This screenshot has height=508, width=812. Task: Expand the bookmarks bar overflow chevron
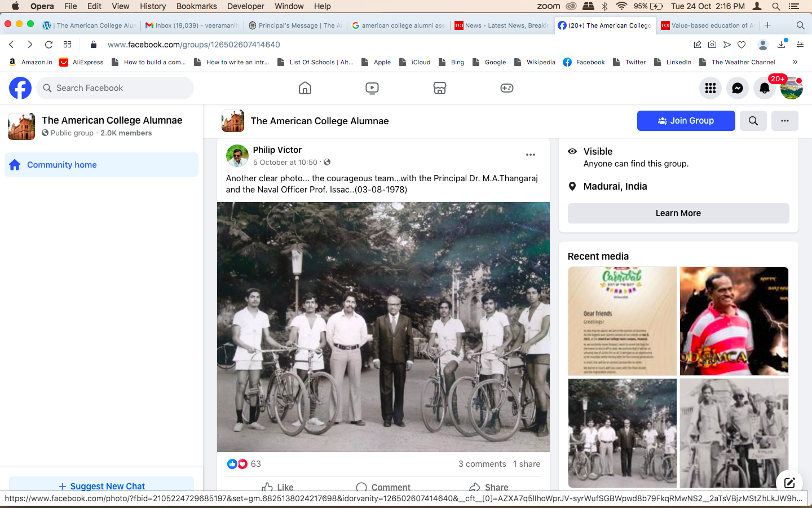tap(795, 62)
